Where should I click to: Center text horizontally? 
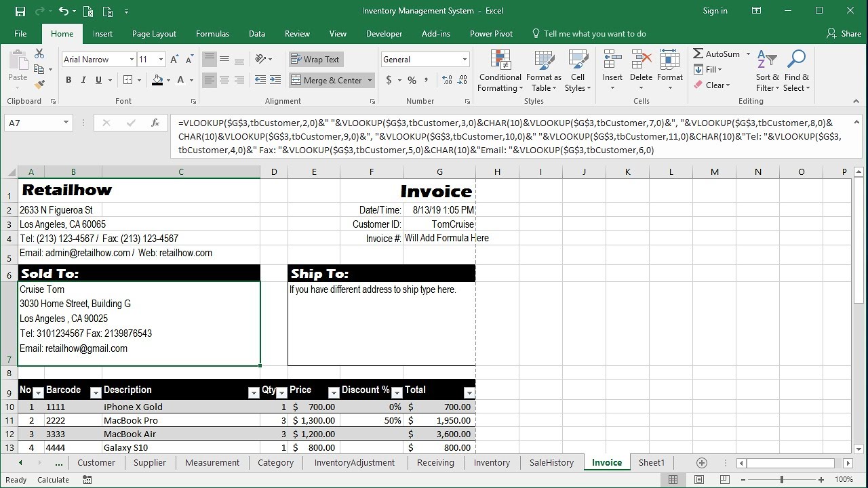point(224,80)
